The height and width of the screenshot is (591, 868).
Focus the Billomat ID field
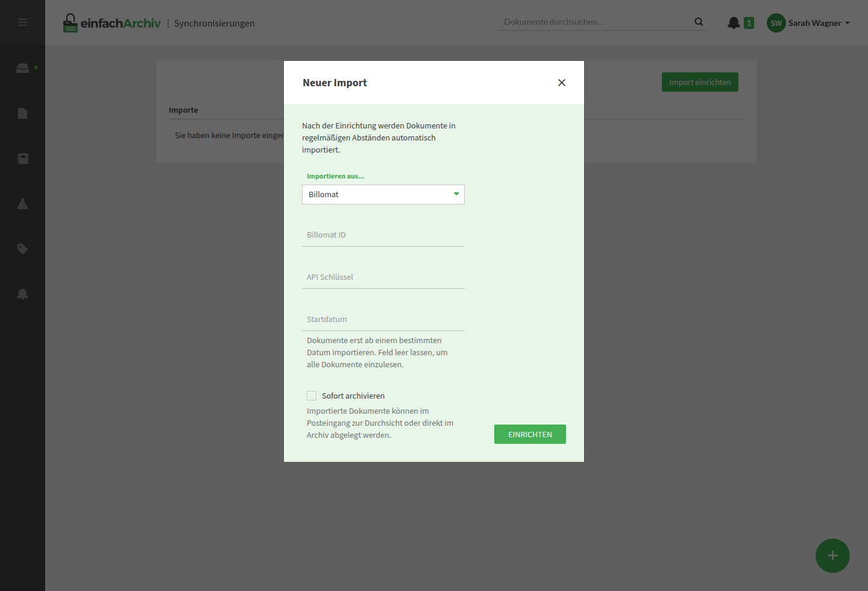pos(383,235)
